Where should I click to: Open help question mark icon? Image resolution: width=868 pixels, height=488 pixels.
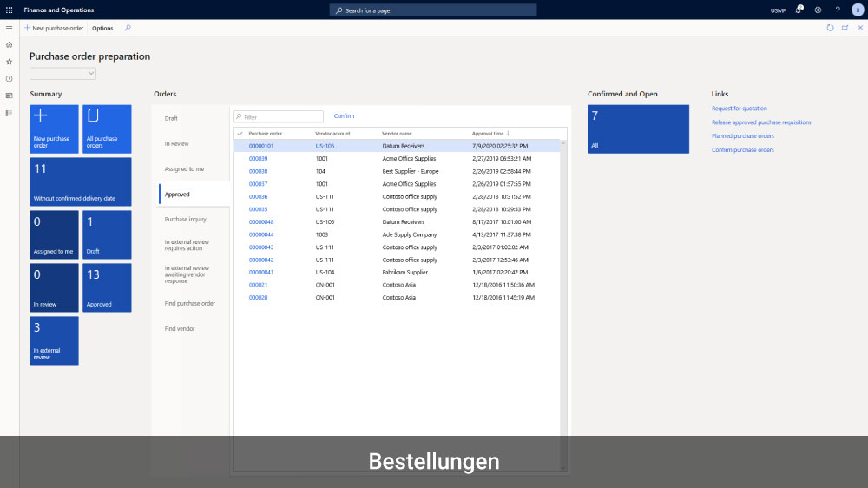click(x=838, y=10)
